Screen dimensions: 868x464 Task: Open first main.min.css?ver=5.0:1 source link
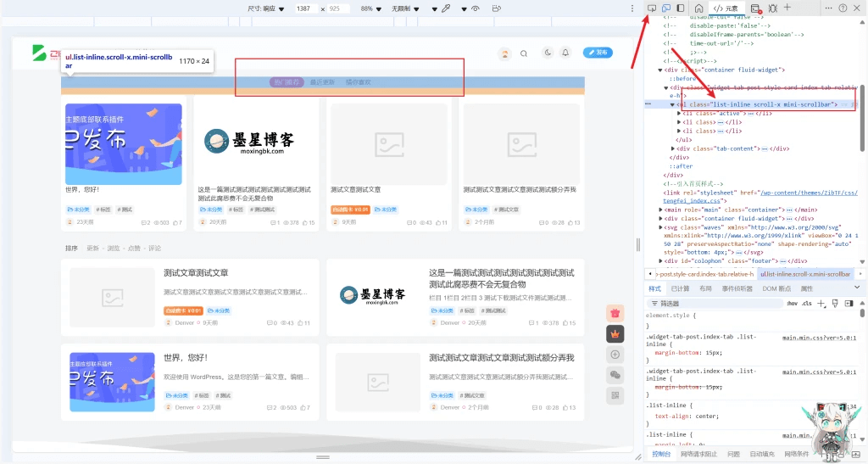coord(819,338)
